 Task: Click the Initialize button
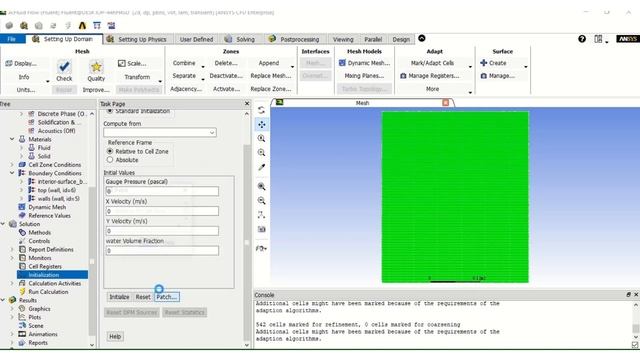119,297
